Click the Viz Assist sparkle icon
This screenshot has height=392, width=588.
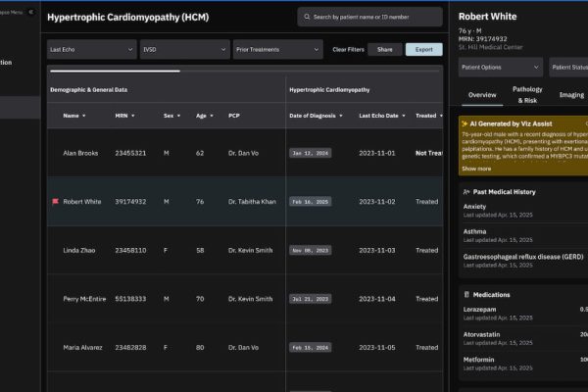click(465, 124)
